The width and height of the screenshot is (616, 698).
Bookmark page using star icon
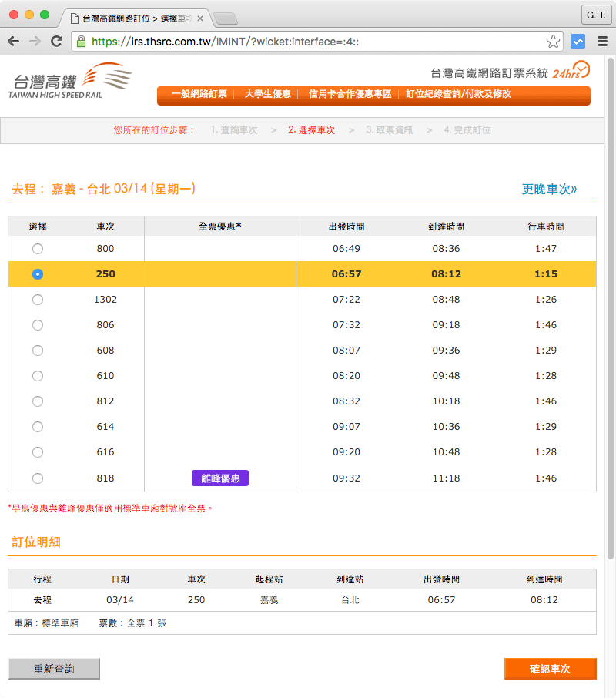[553, 42]
